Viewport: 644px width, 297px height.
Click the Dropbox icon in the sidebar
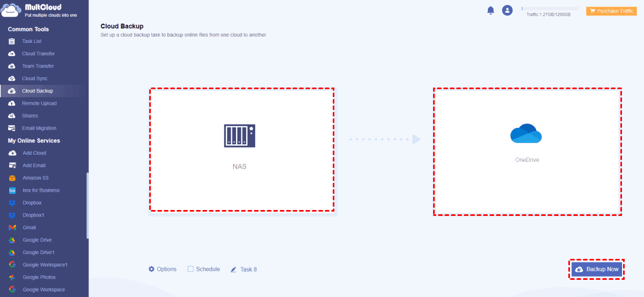click(x=12, y=202)
